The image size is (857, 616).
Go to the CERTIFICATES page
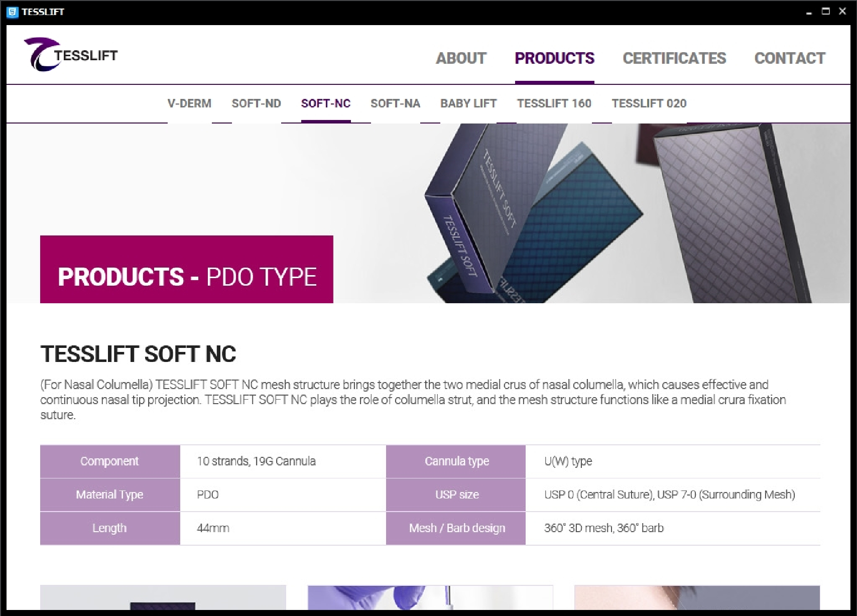(674, 58)
